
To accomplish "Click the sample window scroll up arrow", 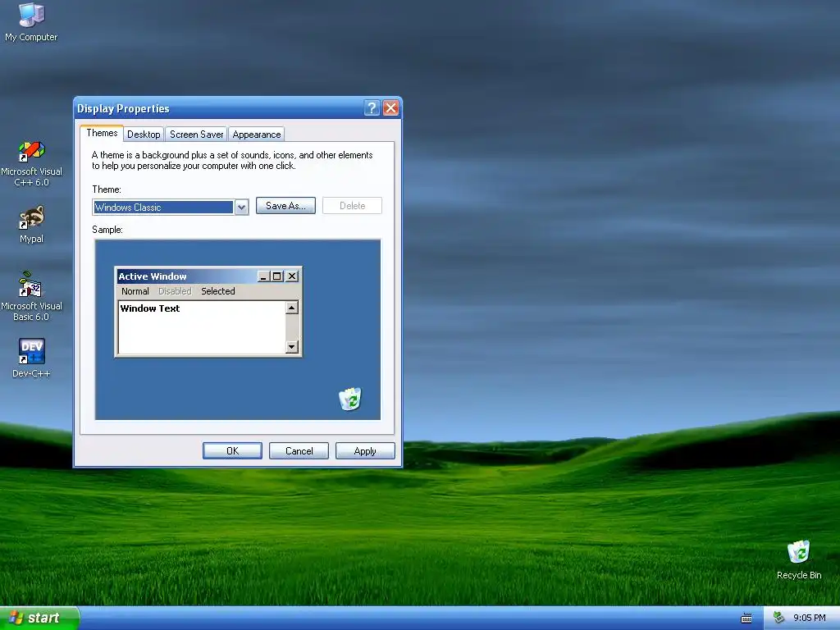I will pyautogui.click(x=292, y=308).
